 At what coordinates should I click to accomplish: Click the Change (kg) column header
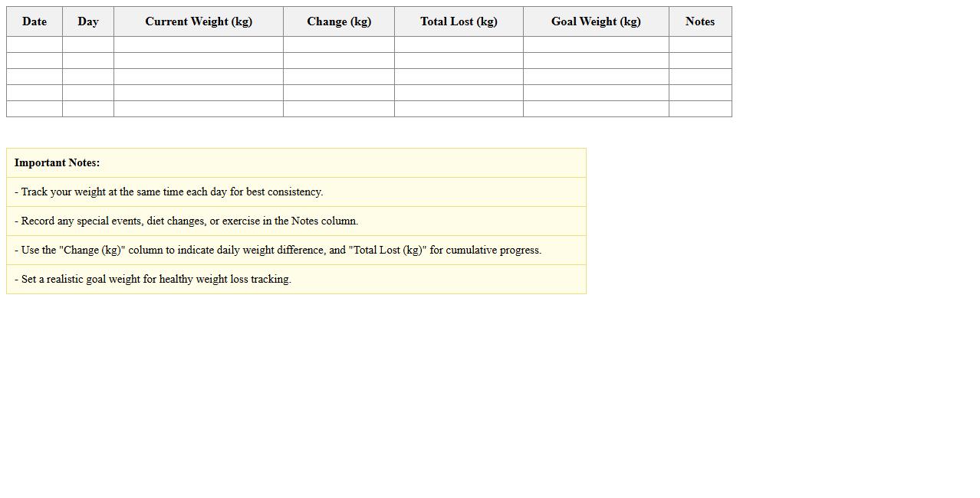point(339,21)
